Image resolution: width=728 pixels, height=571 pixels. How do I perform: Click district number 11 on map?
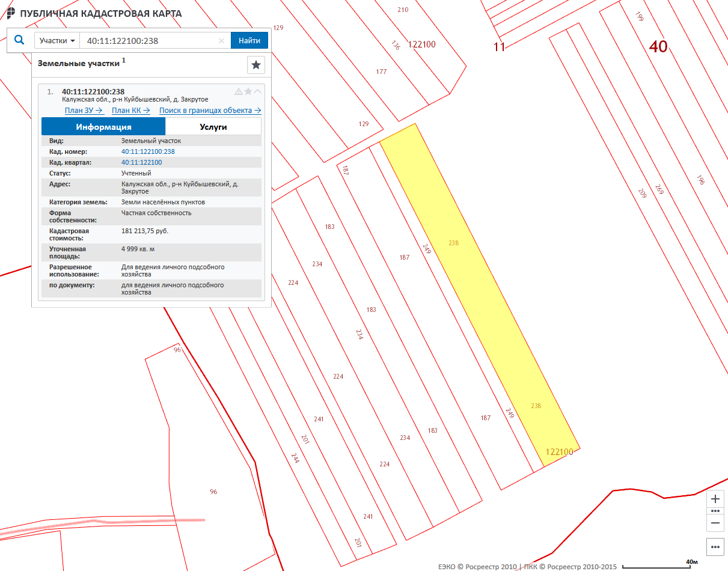coord(499,47)
